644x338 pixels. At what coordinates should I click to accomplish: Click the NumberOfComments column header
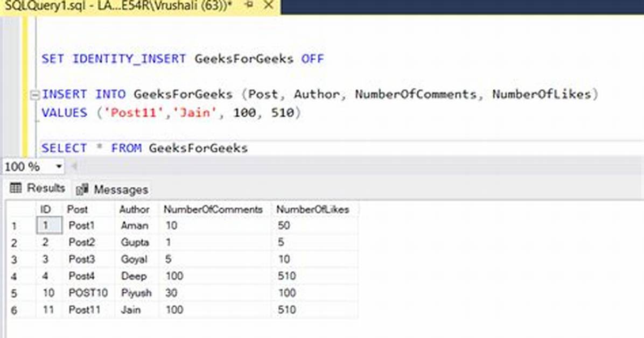(215, 209)
